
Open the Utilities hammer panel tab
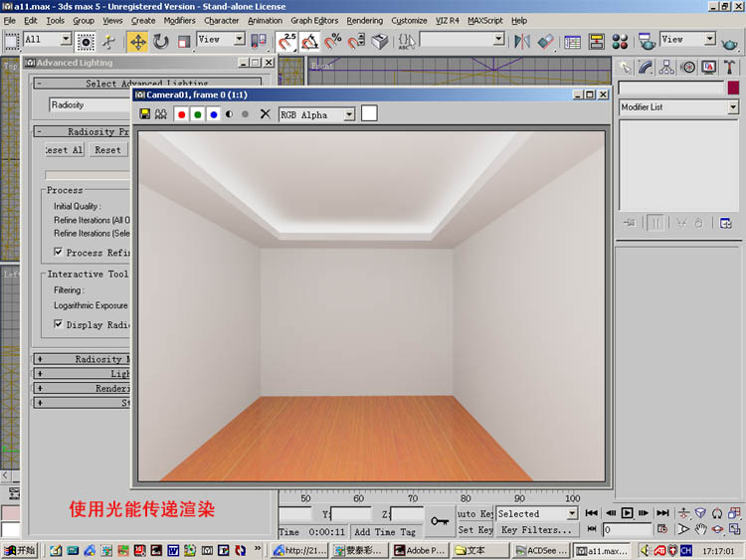tap(729, 68)
